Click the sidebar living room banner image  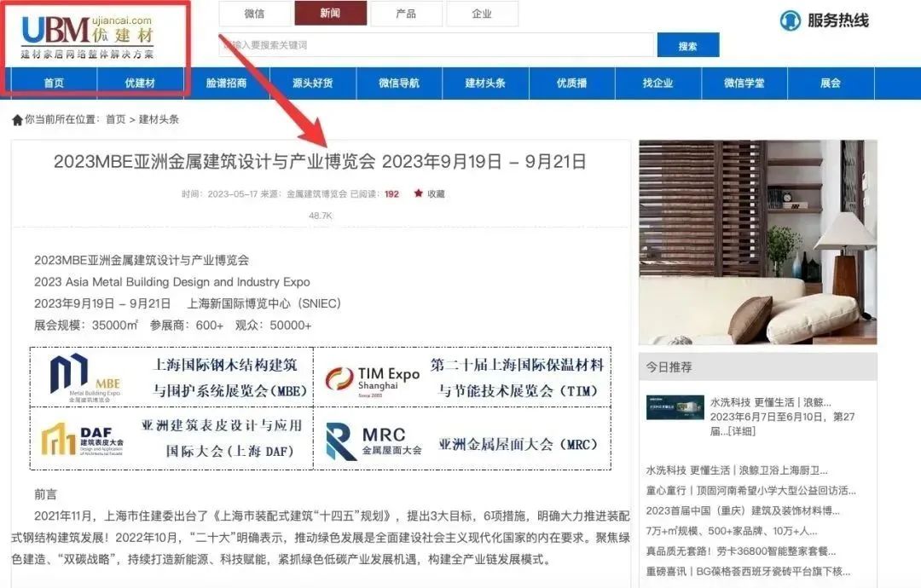point(758,242)
